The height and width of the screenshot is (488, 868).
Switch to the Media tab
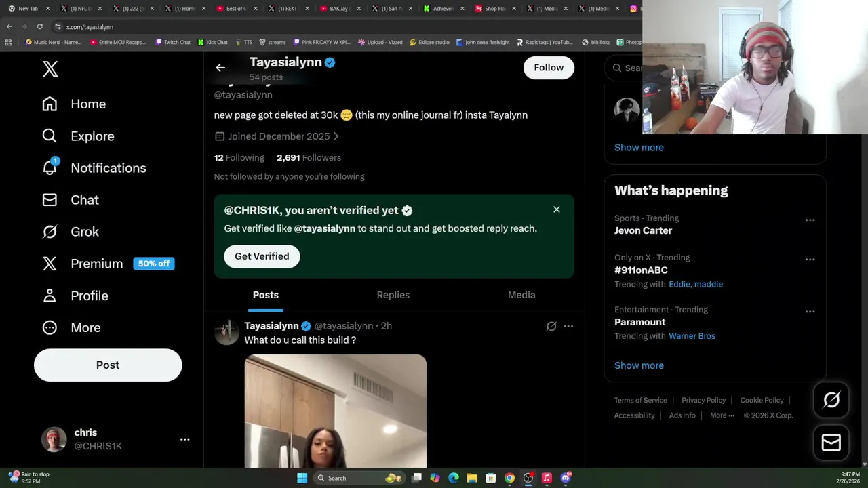point(521,295)
